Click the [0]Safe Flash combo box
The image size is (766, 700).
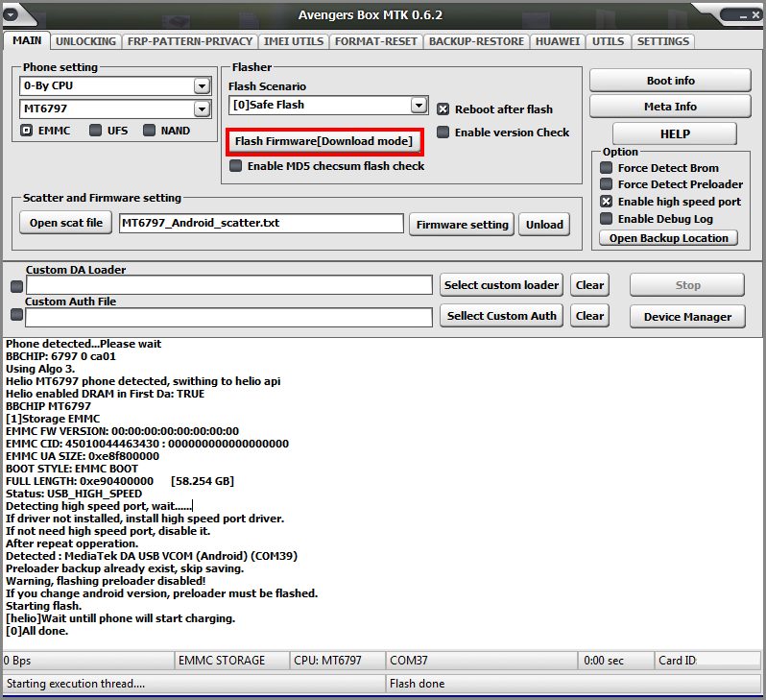(x=328, y=105)
